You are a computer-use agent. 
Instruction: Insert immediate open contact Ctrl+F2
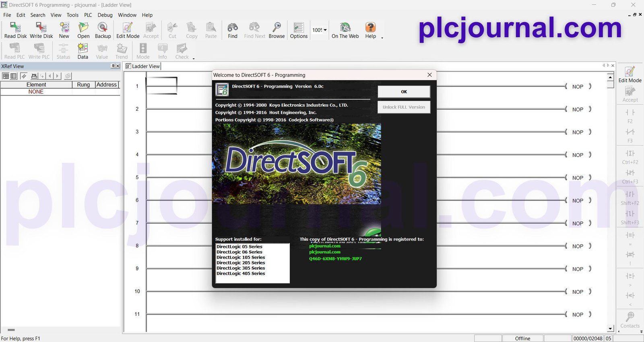point(630,157)
